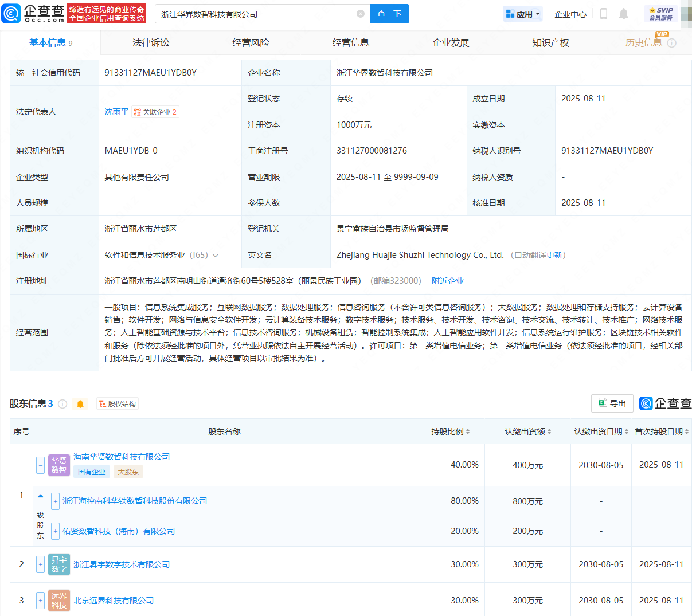The image size is (692, 616).
Task: Open SVIP member services badge
Action: point(660,14)
